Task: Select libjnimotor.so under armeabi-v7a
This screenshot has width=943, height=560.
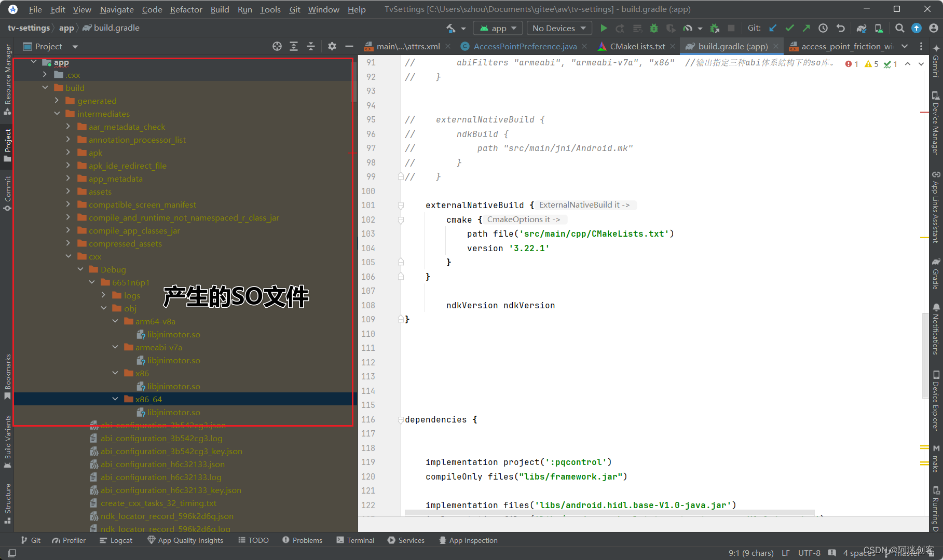Action: (173, 360)
